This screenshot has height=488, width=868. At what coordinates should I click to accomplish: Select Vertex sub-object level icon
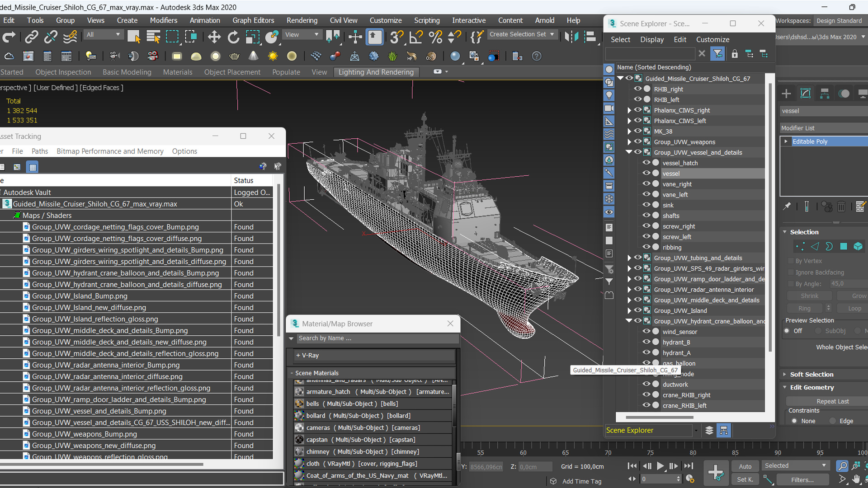coord(800,246)
